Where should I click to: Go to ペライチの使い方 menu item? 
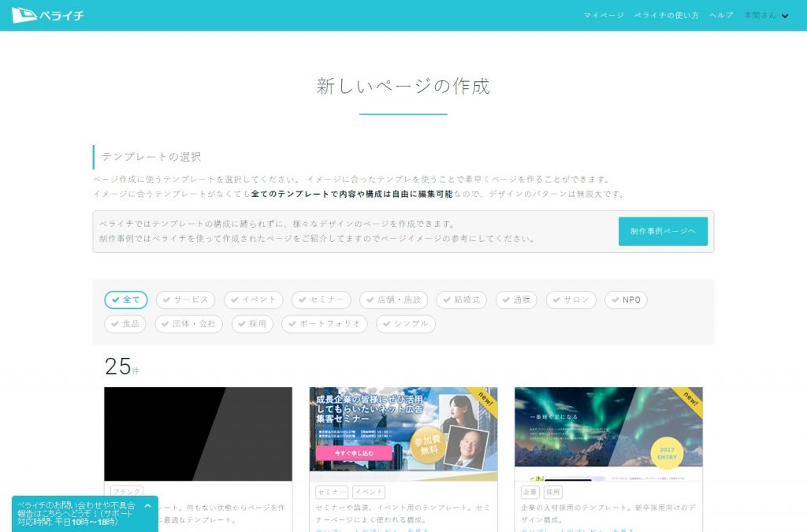point(666,16)
